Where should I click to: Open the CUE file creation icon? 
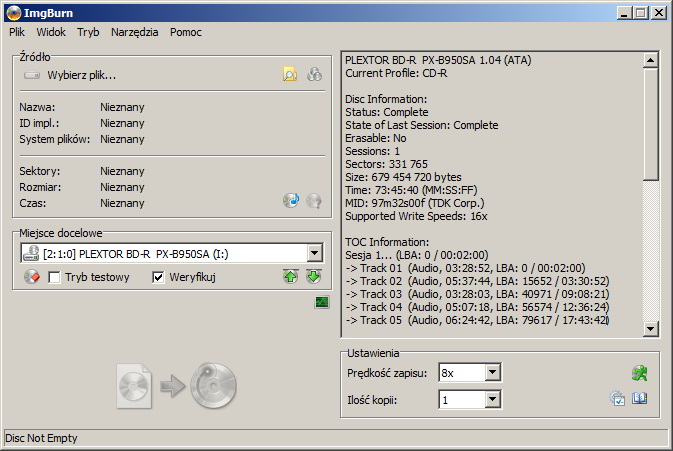pos(314,75)
